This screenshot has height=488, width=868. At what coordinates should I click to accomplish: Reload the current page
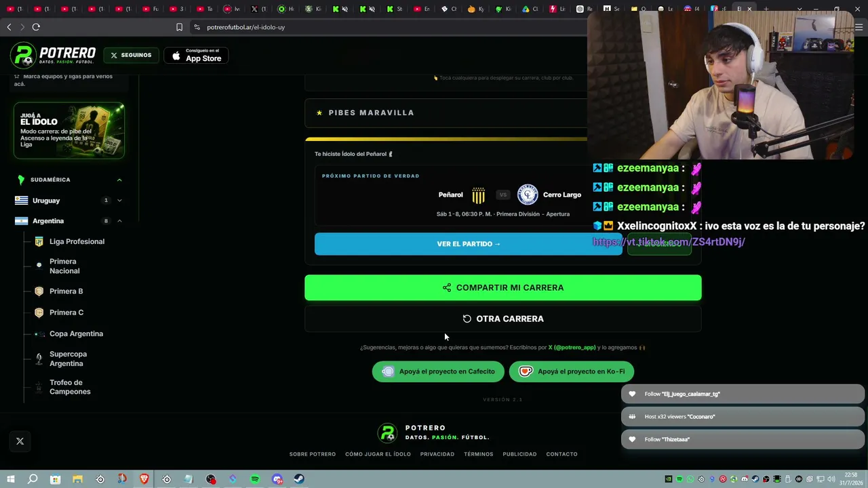(x=36, y=27)
